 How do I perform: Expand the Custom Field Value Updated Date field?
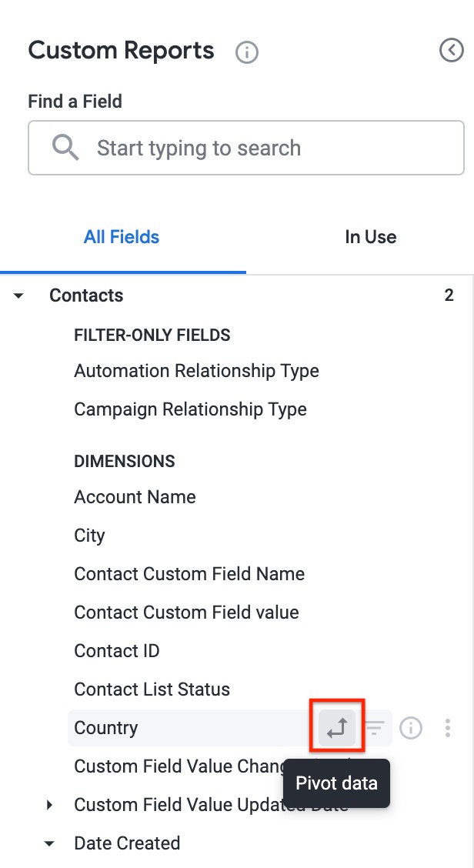[x=49, y=804]
